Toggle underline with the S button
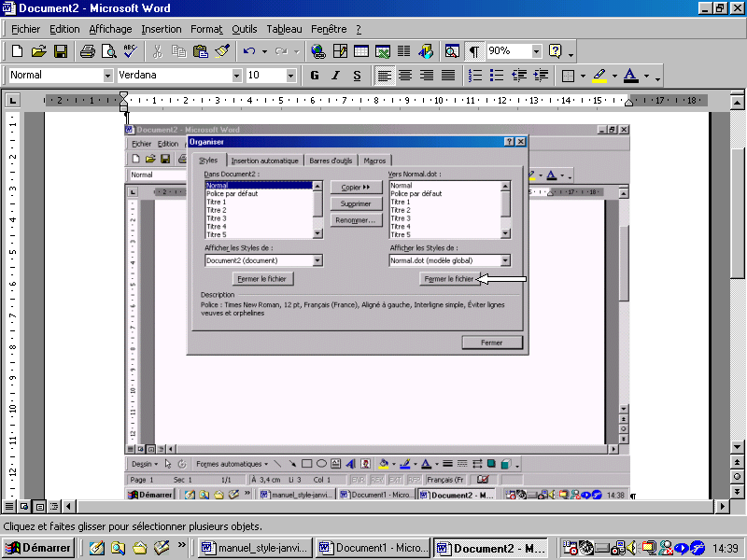 point(358,76)
